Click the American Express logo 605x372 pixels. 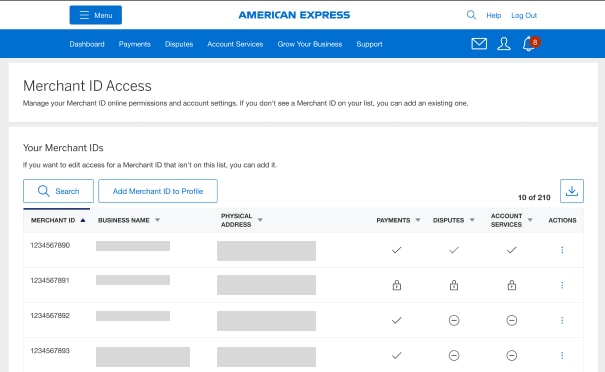294,15
